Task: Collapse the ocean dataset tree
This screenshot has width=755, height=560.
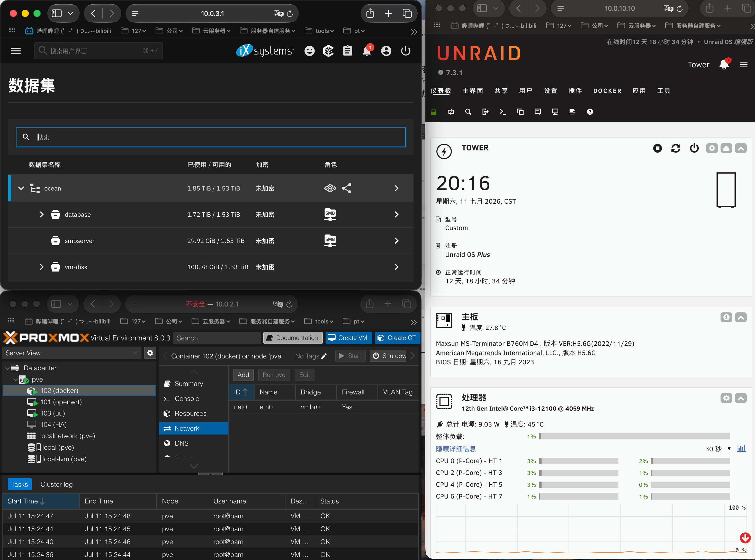Action: [x=21, y=188]
